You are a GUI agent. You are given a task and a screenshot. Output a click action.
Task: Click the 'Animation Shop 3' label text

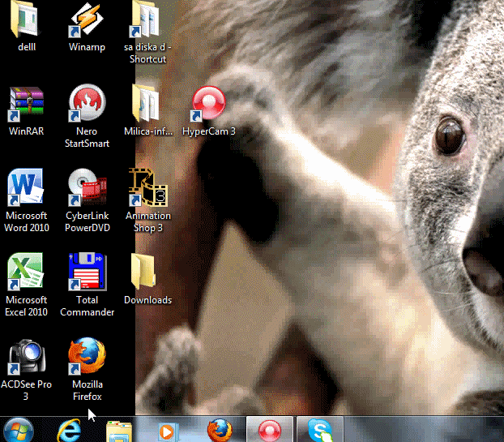coord(147,221)
